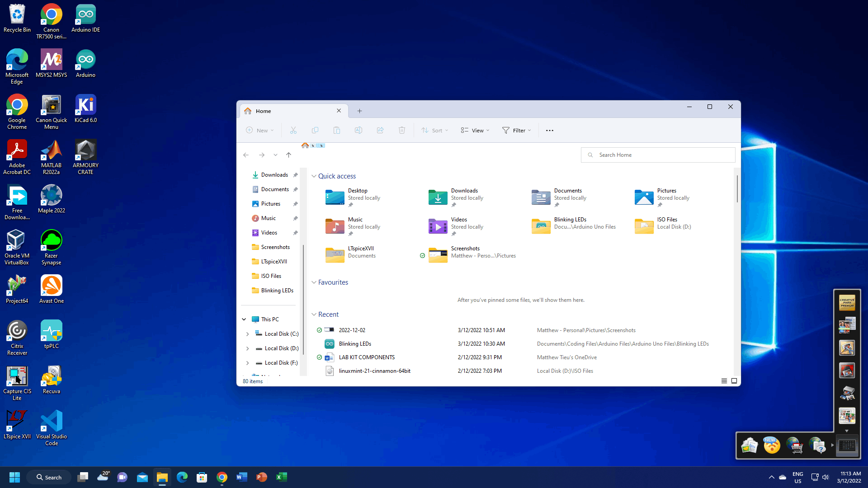Click the Delete trash icon
Viewport: 868px width, 488px height.
point(402,130)
